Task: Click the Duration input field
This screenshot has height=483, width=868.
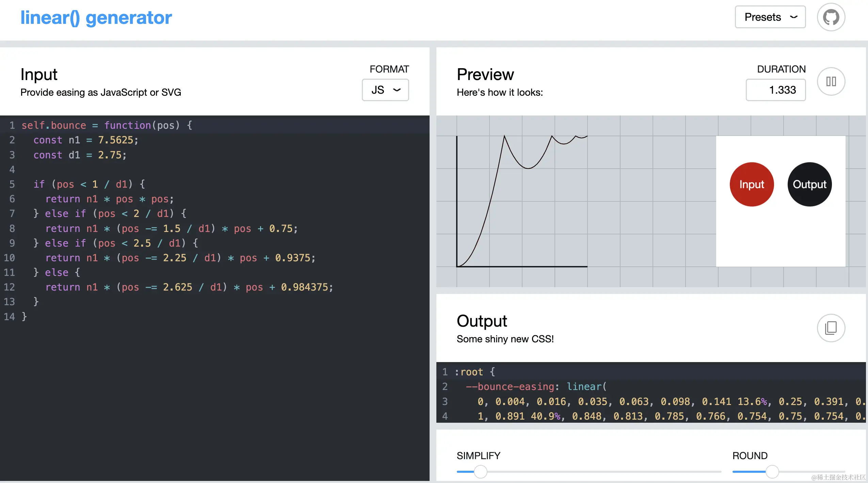Action: pos(775,90)
